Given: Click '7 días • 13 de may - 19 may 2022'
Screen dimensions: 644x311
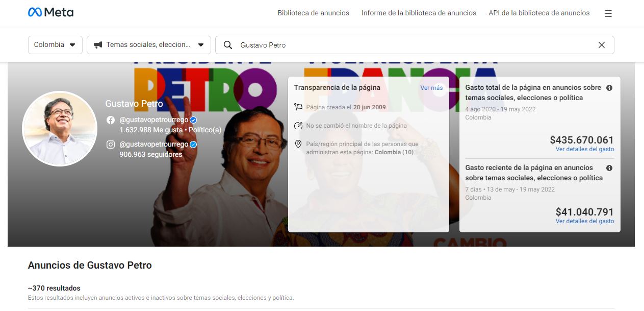Looking at the screenshot, I should (x=510, y=189).
